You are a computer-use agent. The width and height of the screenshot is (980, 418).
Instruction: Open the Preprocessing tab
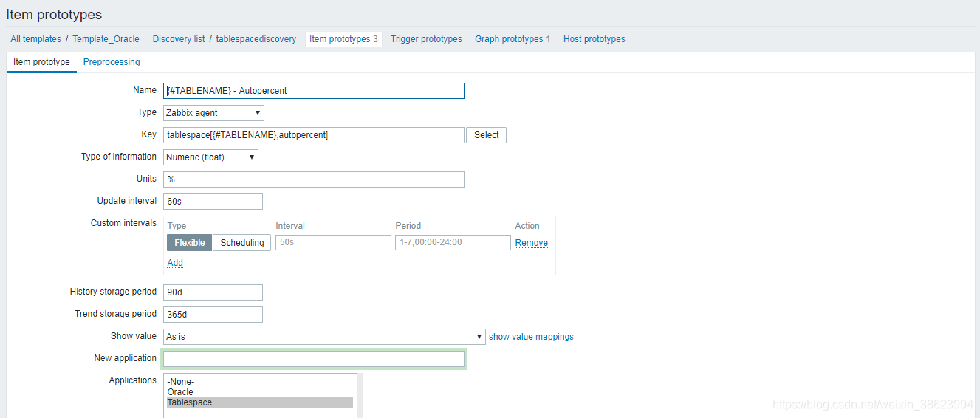click(112, 62)
